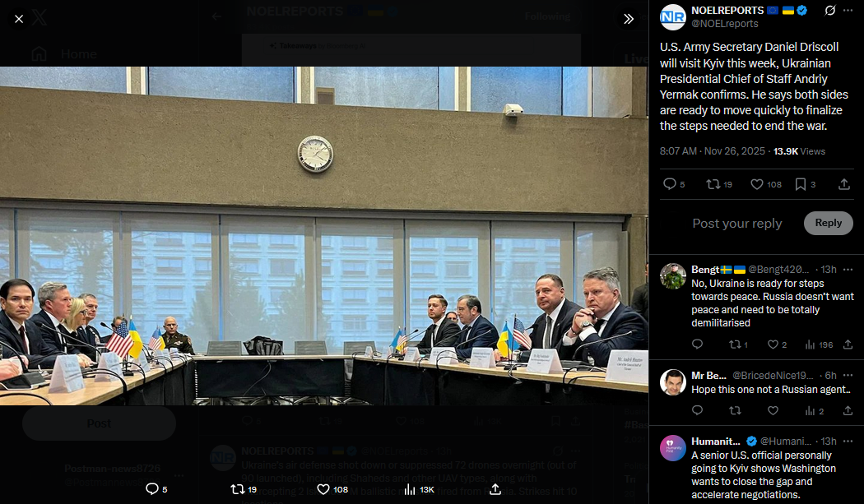Open the @Bengt420... handle link
Viewport: 864px width, 504px height.
pyautogui.click(x=778, y=270)
